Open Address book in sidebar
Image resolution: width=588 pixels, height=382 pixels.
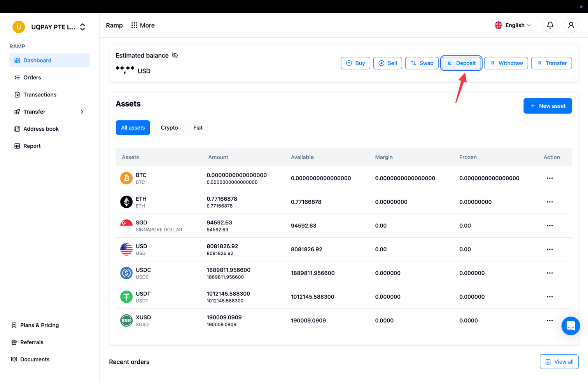[x=49, y=129]
